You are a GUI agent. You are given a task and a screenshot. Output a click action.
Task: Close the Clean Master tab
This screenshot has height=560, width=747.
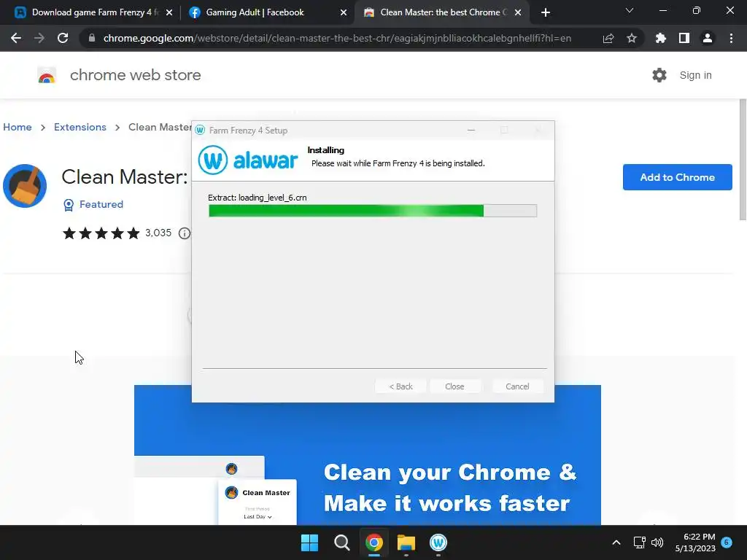point(518,12)
